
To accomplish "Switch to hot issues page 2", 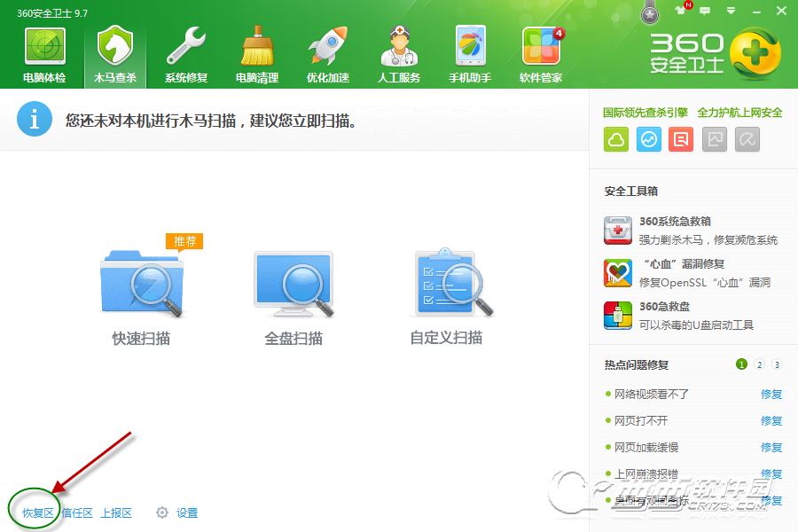I will (759, 364).
